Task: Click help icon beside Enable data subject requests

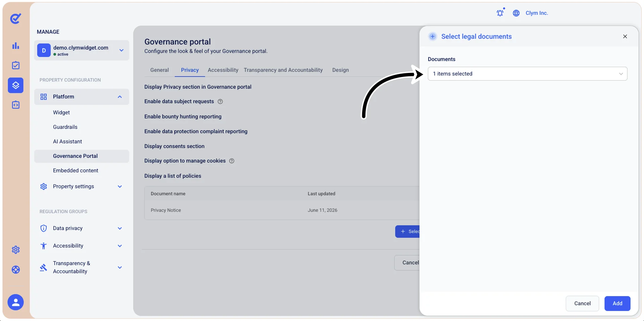Action: [220, 102]
